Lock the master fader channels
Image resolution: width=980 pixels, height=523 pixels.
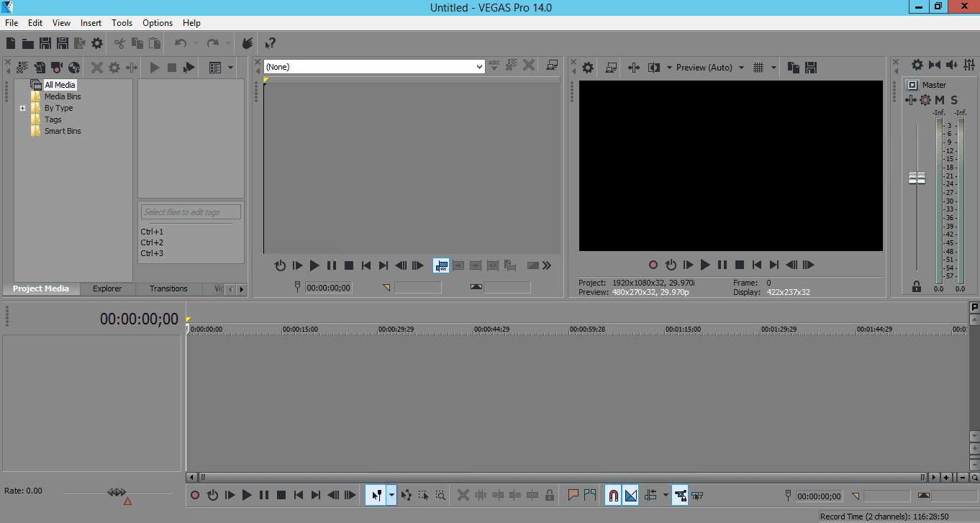click(917, 286)
